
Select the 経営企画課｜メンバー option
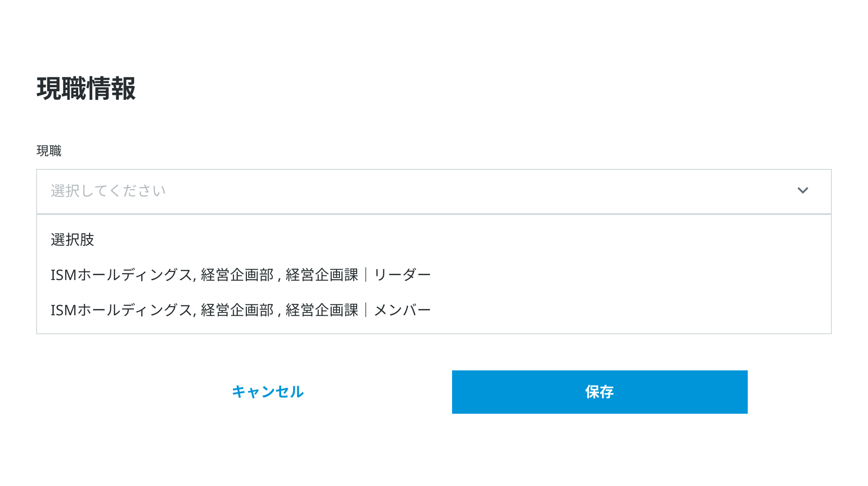pyautogui.click(x=434, y=310)
